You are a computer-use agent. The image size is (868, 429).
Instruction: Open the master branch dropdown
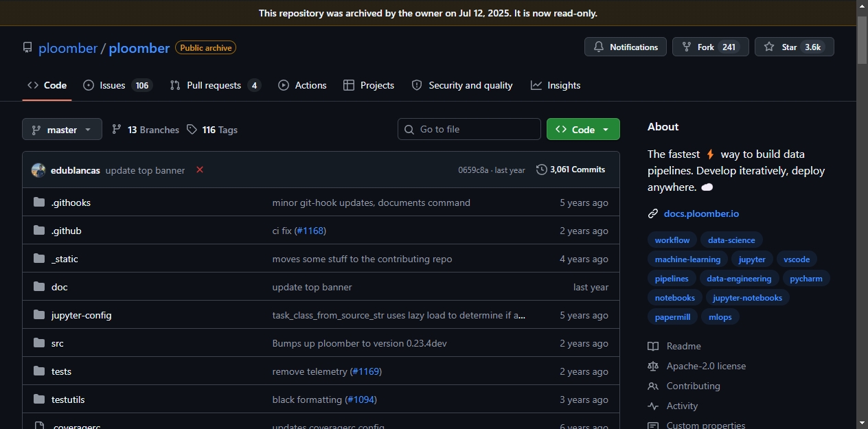tap(62, 129)
